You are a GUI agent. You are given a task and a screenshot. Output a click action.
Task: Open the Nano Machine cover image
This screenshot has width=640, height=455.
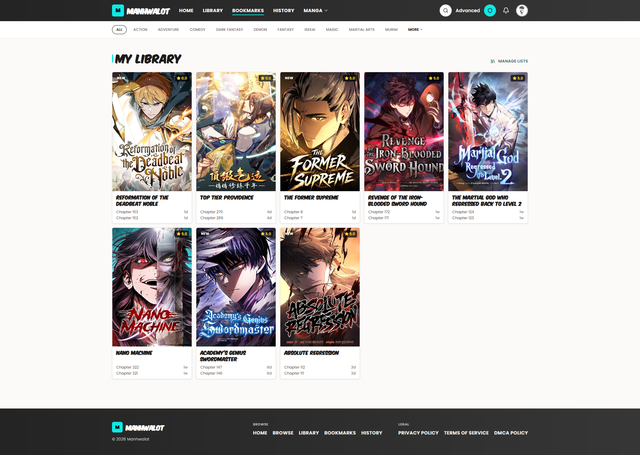[152, 287]
